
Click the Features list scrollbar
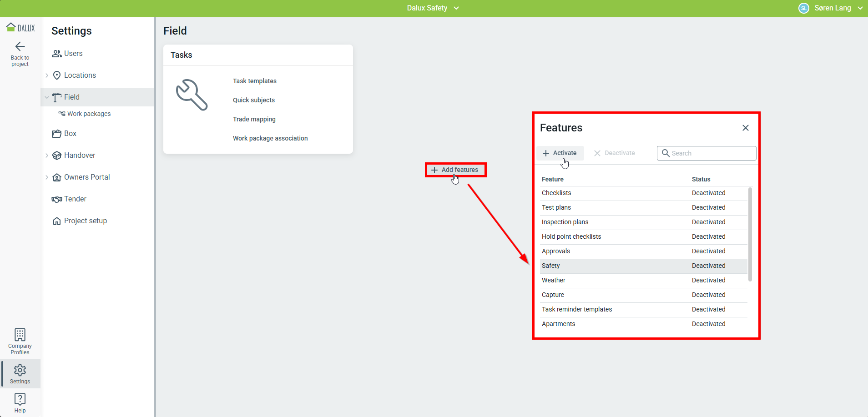[750, 234]
